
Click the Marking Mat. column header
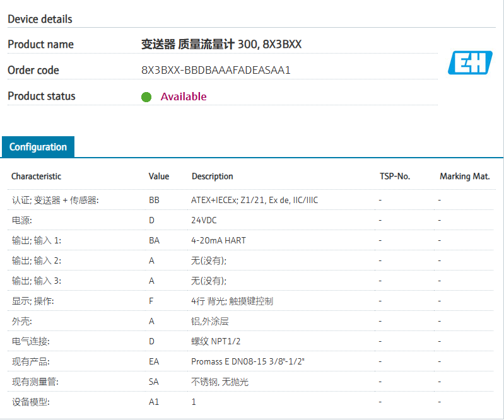point(464,177)
